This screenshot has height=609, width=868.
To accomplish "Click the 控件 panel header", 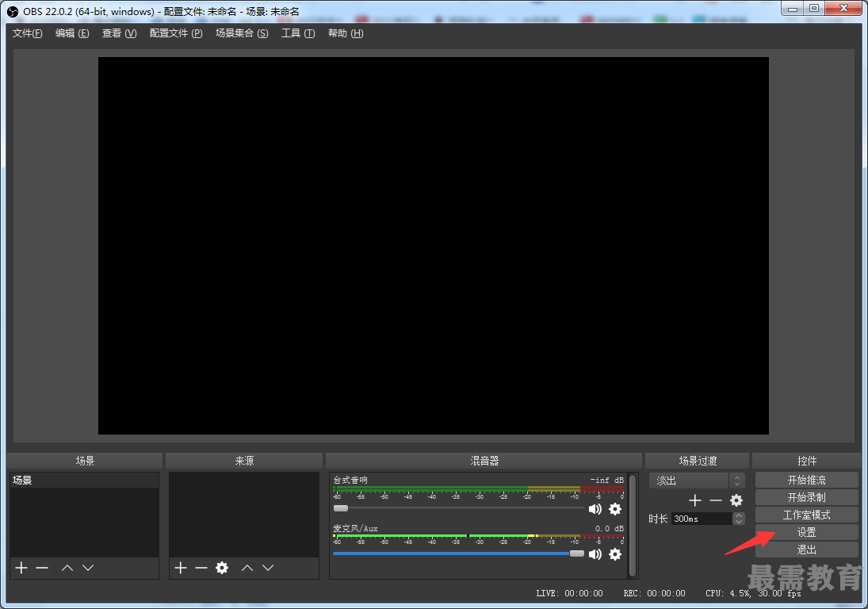I will tap(806, 461).
